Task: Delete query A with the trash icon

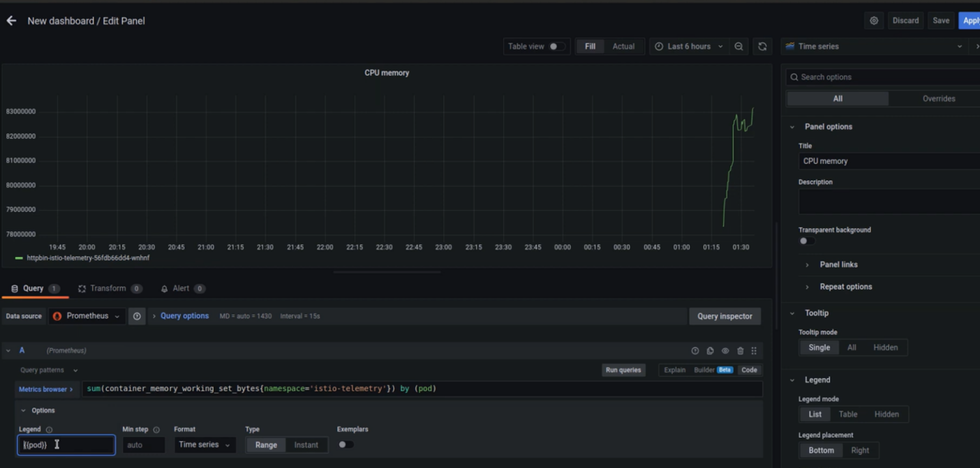Action: pyautogui.click(x=740, y=351)
